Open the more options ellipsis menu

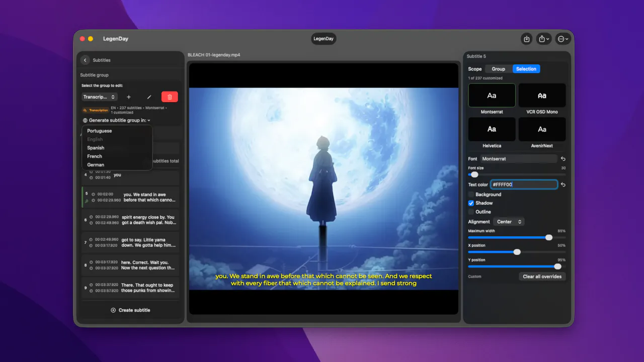[x=563, y=39]
